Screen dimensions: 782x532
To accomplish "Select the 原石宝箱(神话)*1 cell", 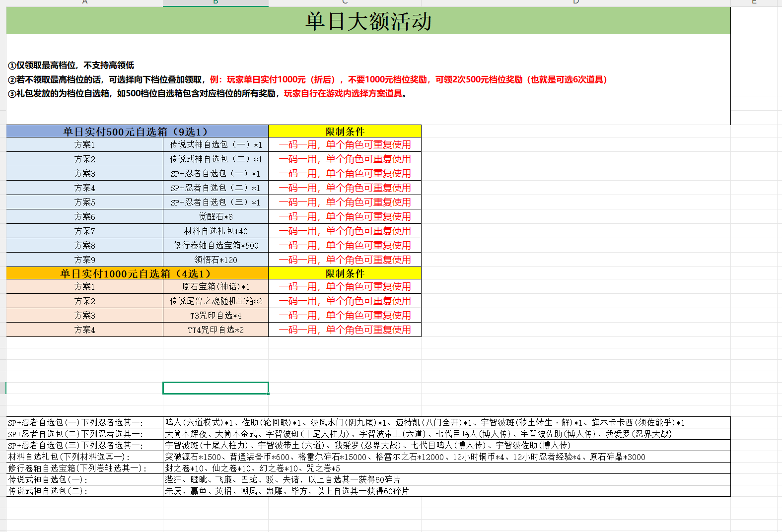I will (x=215, y=287).
